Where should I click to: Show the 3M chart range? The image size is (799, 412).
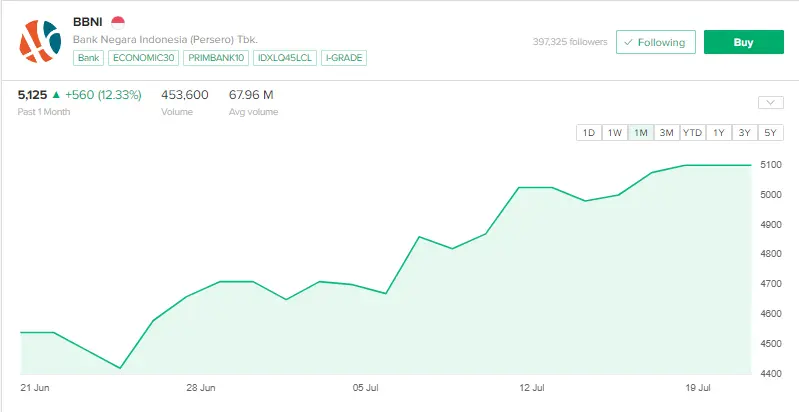[666, 133]
